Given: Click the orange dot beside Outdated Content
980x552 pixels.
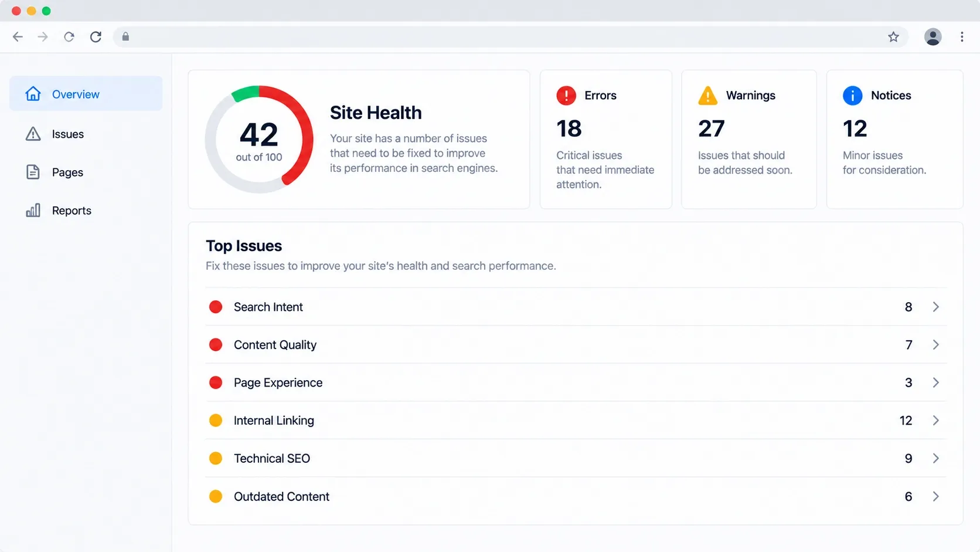Looking at the screenshot, I should click(x=216, y=496).
